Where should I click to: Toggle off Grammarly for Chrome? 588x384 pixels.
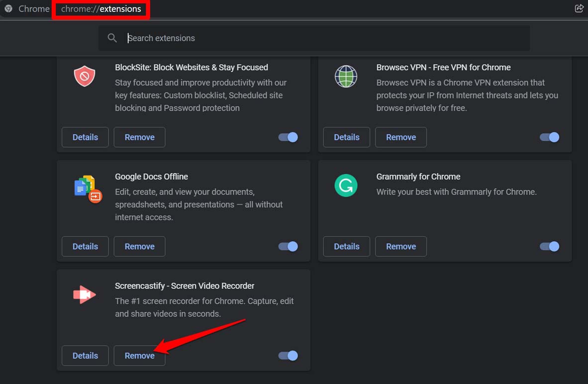point(549,246)
